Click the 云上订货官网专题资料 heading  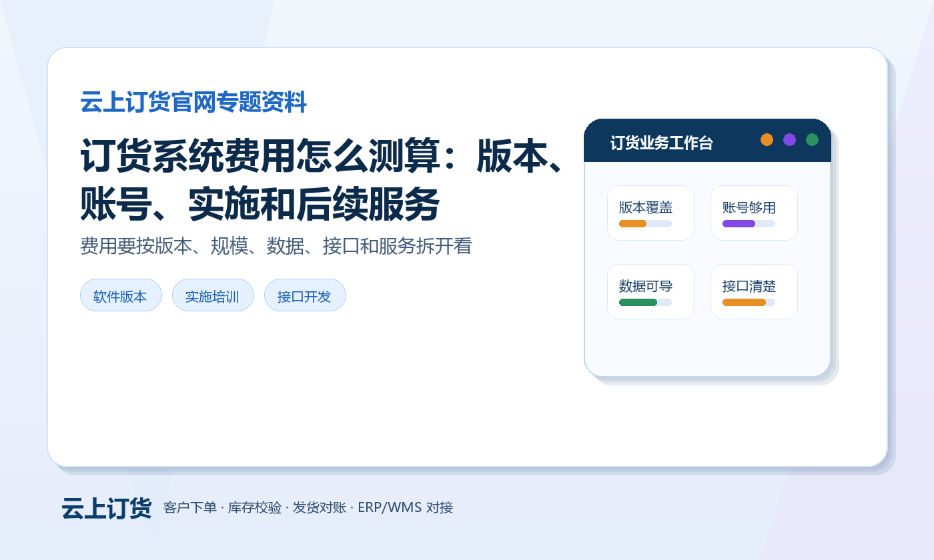click(193, 103)
